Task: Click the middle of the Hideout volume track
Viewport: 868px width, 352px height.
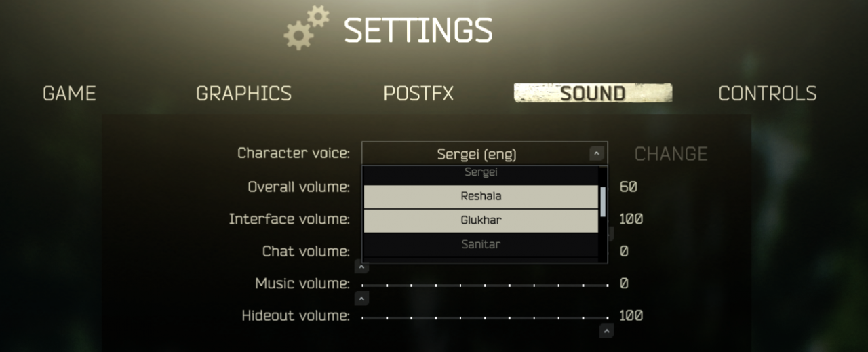Action: (x=485, y=317)
